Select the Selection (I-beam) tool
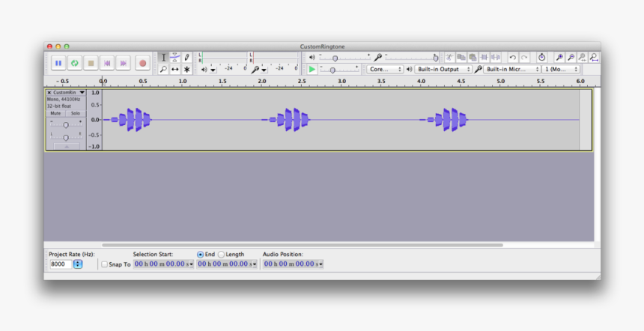Screen dimensions: 644x331 point(163,58)
